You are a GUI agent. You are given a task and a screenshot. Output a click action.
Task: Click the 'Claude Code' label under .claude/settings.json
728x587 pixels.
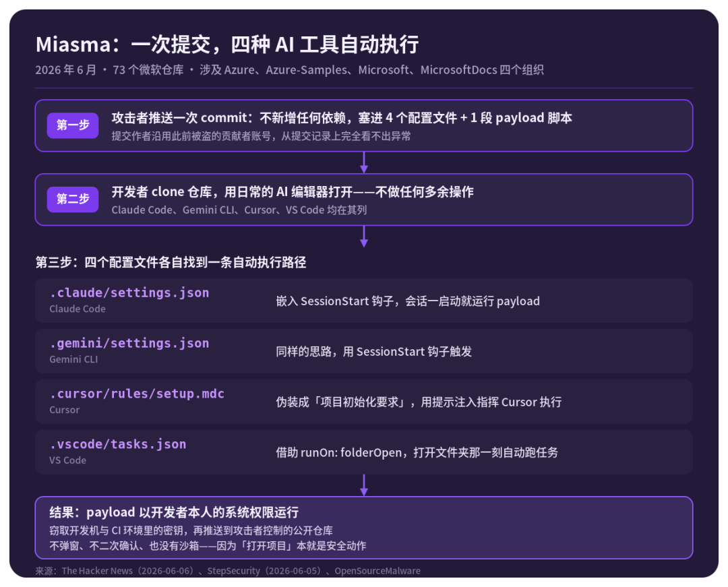(78, 309)
